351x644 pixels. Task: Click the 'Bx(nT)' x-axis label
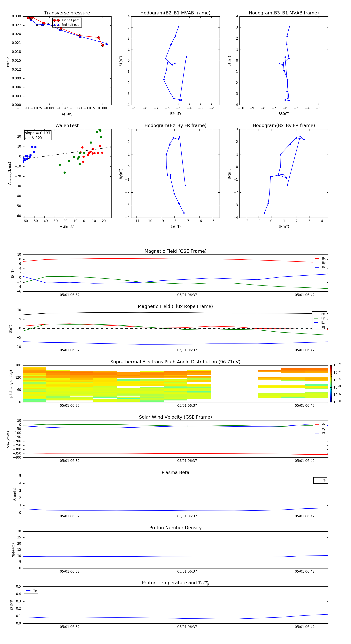284,227
